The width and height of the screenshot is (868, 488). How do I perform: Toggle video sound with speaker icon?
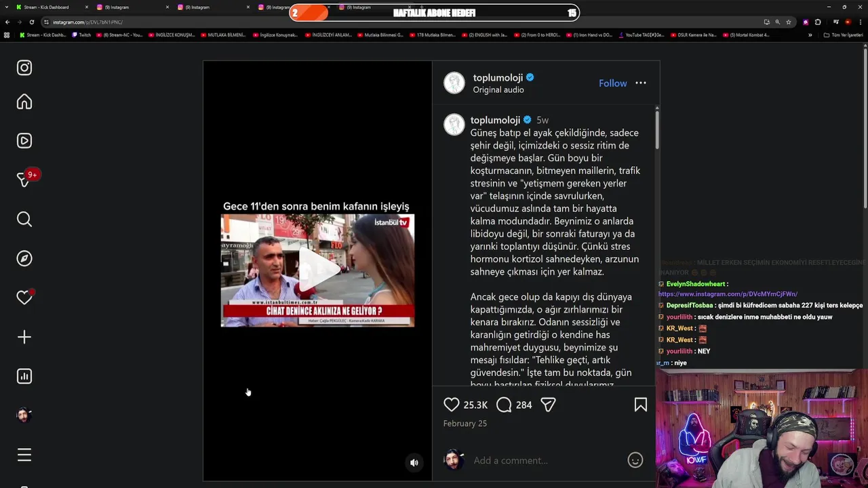pyautogui.click(x=414, y=463)
